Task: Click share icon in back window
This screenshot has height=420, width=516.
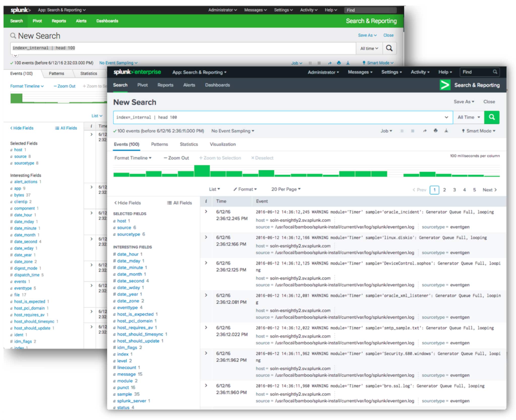Action: (330, 63)
